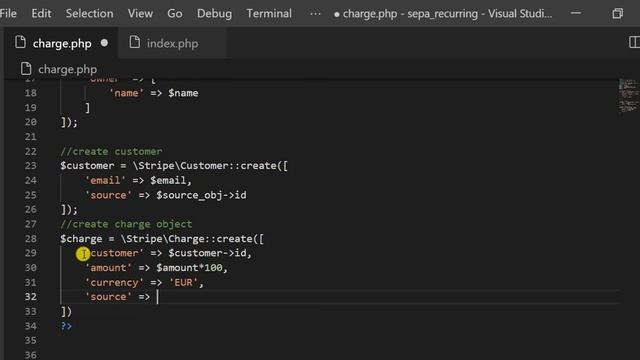Click '$customer' variable on line 23
This screenshot has height=360, width=640.
point(87,166)
